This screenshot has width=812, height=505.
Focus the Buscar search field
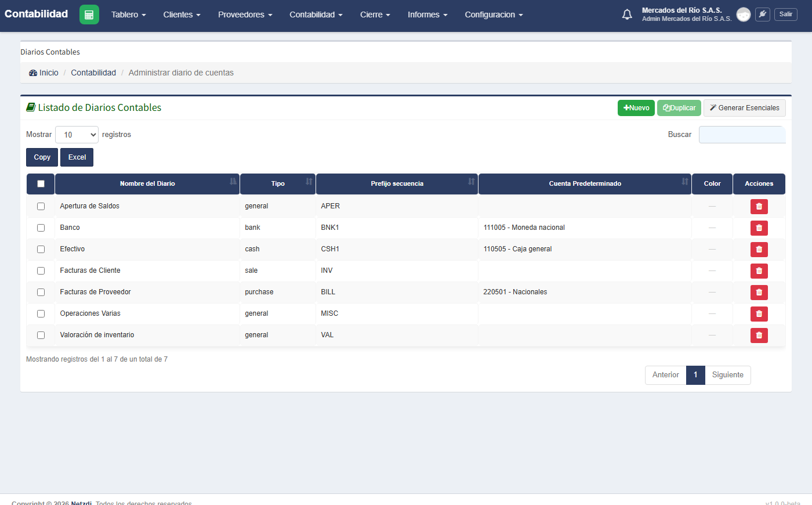tap(742, 135)
